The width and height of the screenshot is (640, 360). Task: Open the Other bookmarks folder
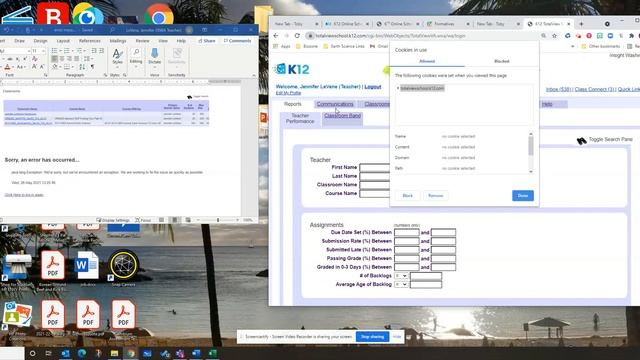[x=600, y=47]
